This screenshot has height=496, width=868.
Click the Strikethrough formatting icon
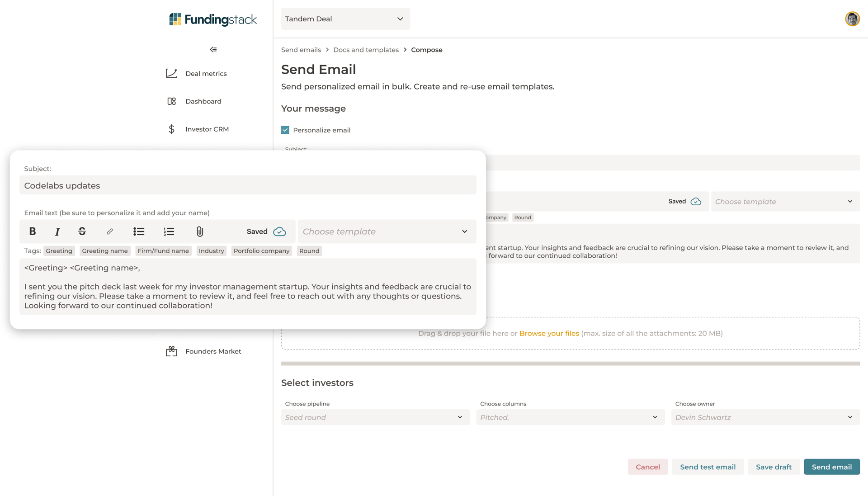(x=82, y=231)
